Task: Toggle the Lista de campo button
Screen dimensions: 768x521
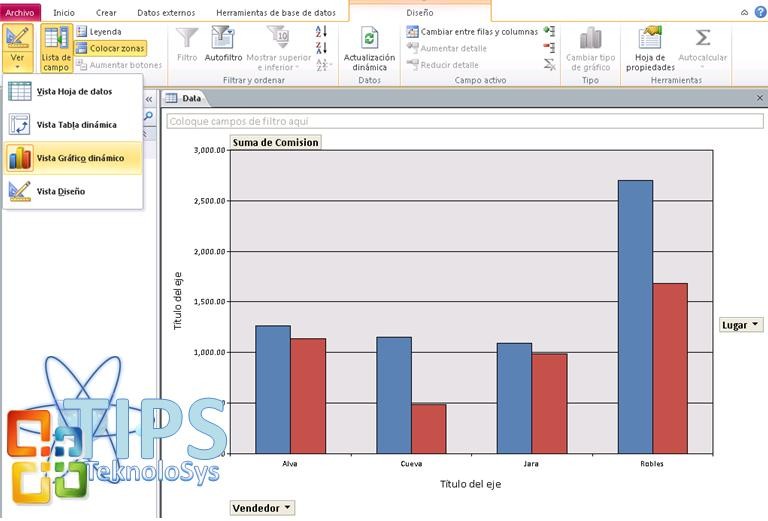Action: click(x=56, y=49)
